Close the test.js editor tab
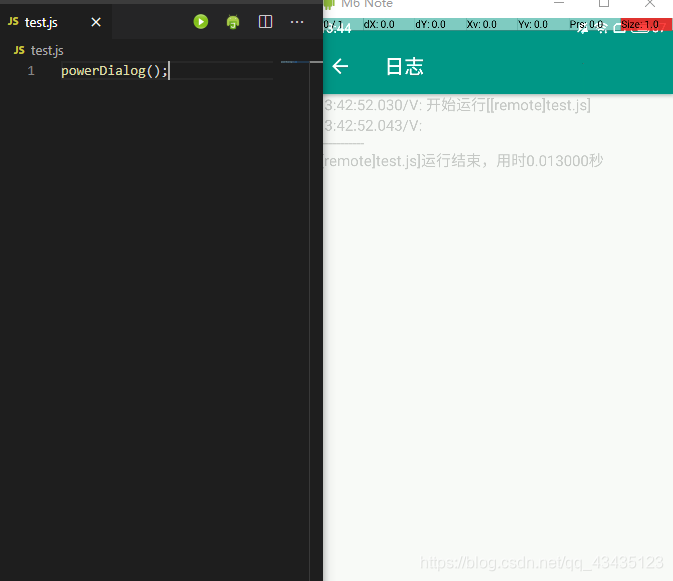This screenshot has height=581, width=673. click(96, 22)
